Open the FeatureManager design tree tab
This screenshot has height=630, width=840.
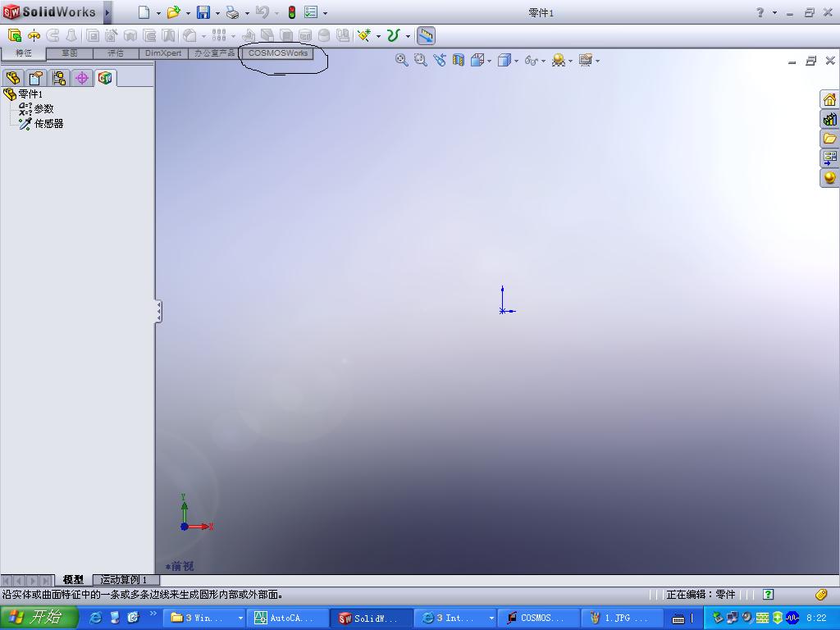(13, 78)
